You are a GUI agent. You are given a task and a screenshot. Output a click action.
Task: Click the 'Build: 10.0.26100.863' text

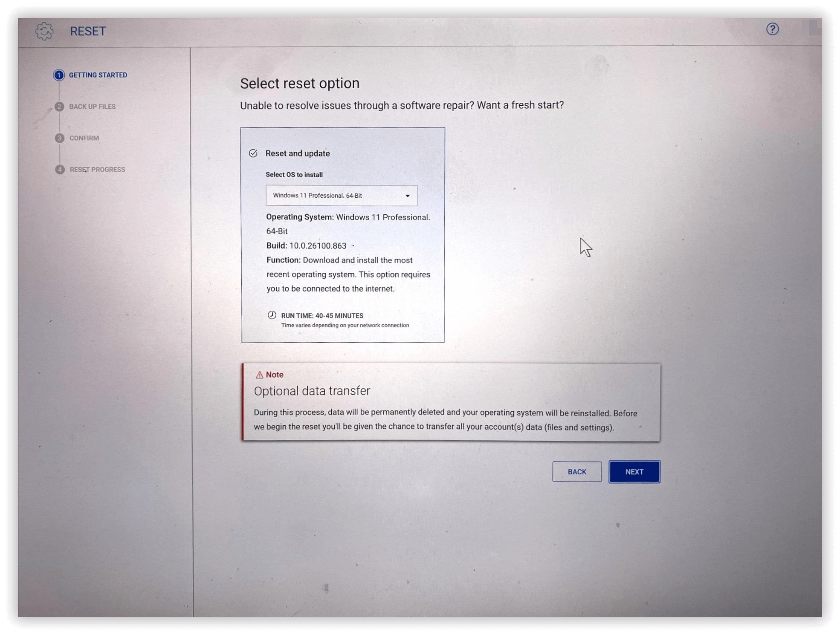306,246
